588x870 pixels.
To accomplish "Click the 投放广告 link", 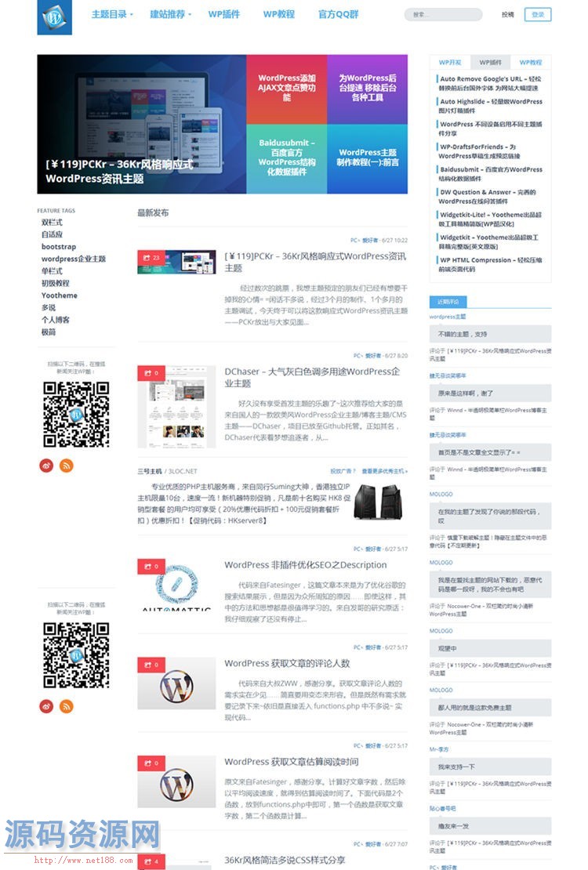I will [343, 471].
